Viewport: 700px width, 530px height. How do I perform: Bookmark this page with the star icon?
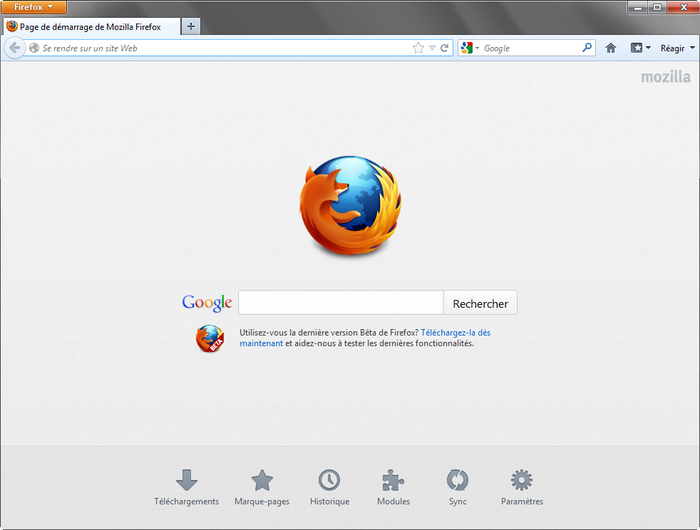tap(418, 48)
